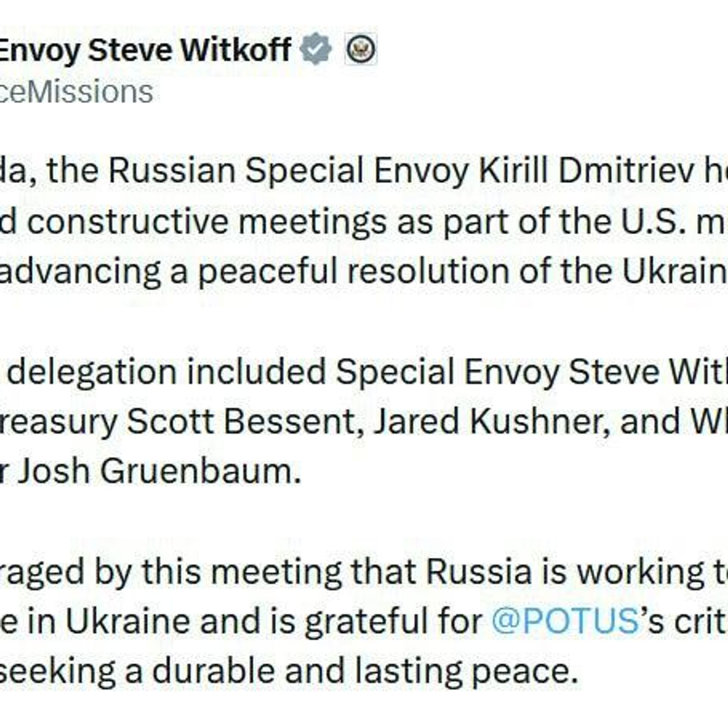Click the account handle ending in Missions
Image resolution: width=728 pixels, height=726 pixels.
tap(76, 92)
